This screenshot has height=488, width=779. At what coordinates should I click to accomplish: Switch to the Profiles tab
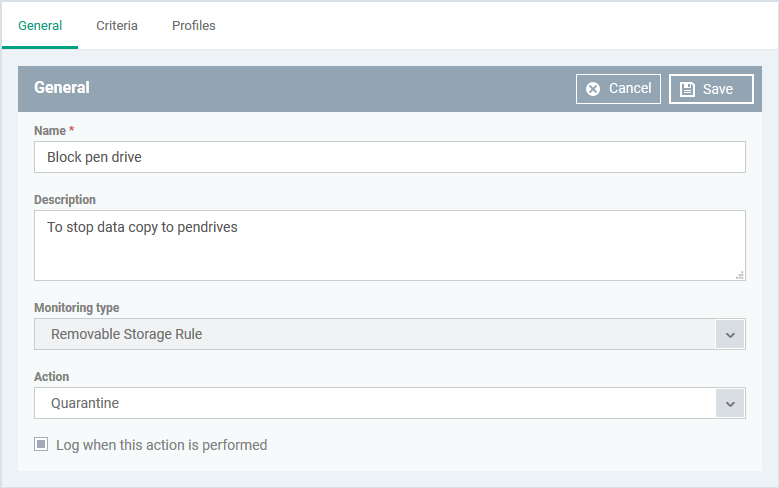[x=194, y=25]
